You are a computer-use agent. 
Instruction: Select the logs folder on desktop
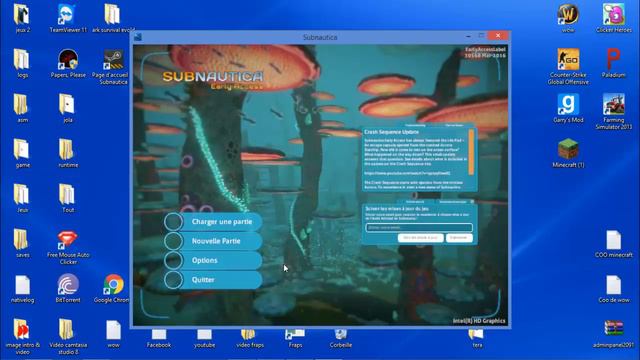22,60
